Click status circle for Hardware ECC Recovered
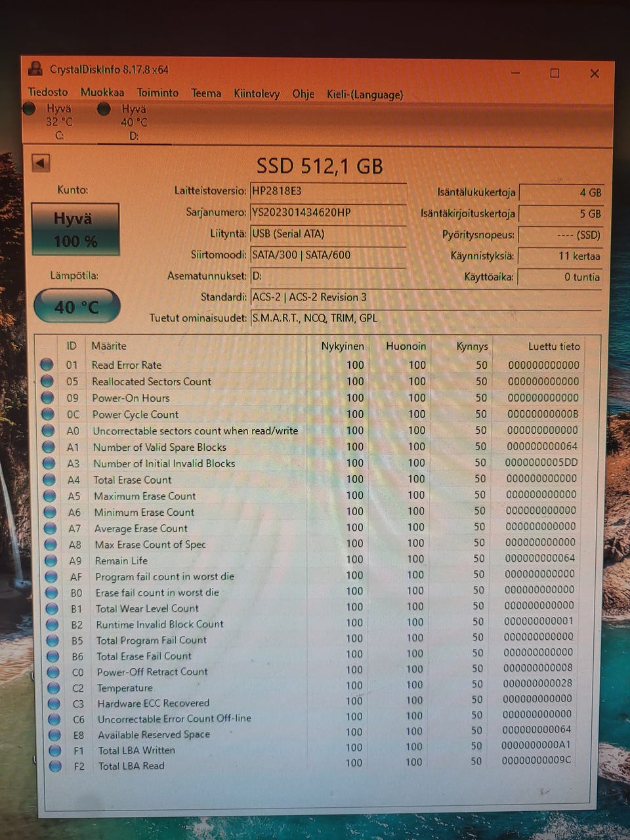Viewport: 630px width, 840px height. pos(54,703)
